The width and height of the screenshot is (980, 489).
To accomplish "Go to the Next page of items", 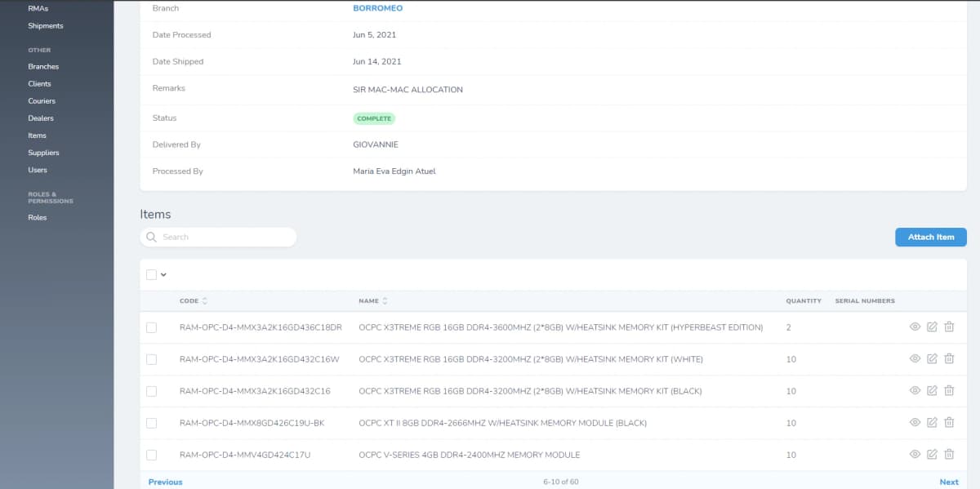I will [949, 482].
